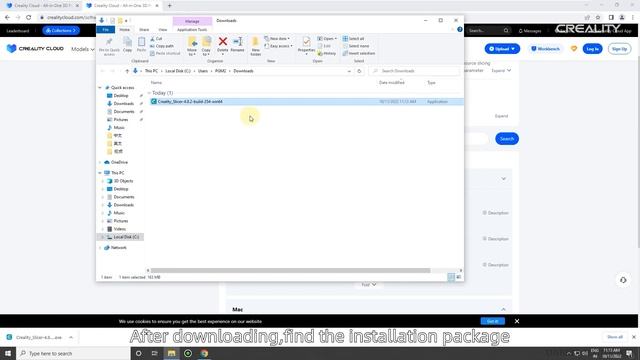Click horizontal scrollbar in file list

290,271
